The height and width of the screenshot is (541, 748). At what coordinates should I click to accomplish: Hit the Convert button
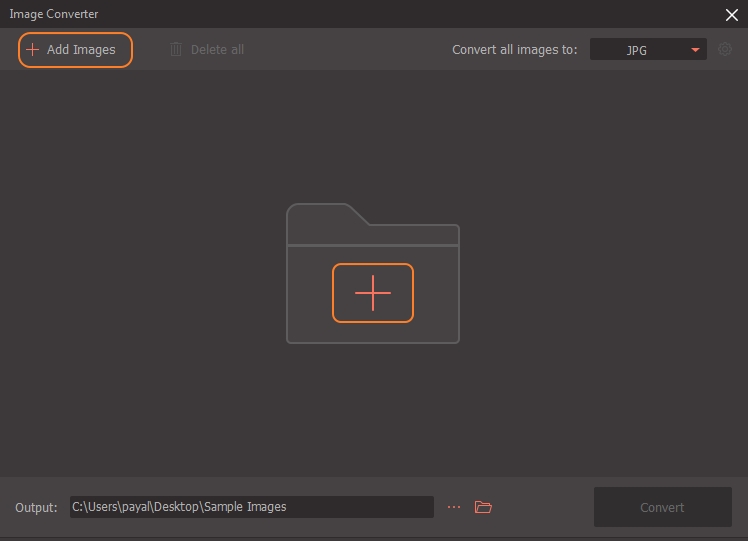[x=662, y=507]
